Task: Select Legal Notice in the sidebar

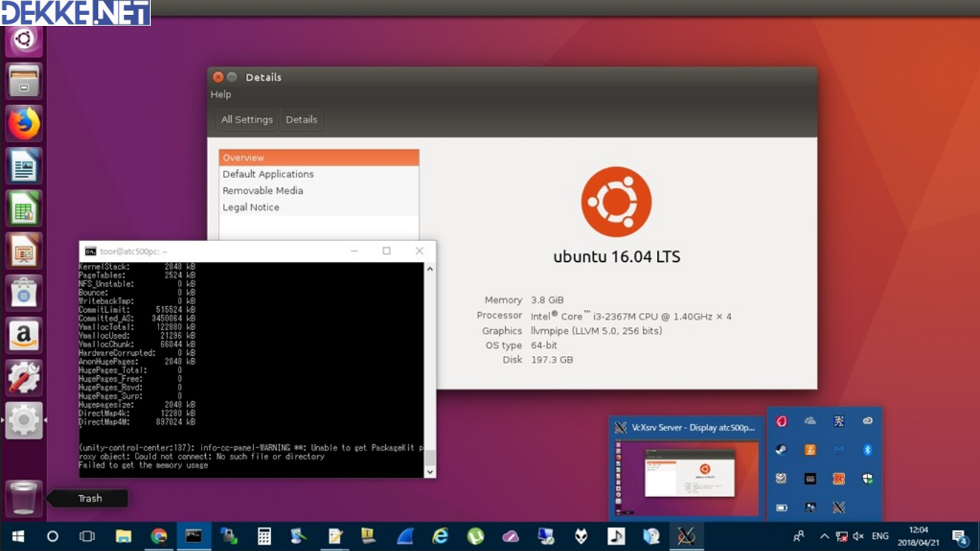Action: coord(319,207)
